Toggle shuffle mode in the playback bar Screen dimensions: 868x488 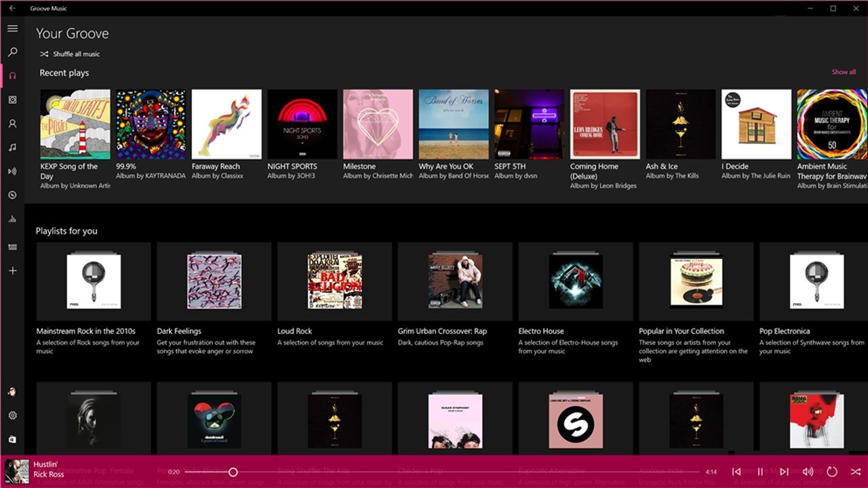coord(855,472)
